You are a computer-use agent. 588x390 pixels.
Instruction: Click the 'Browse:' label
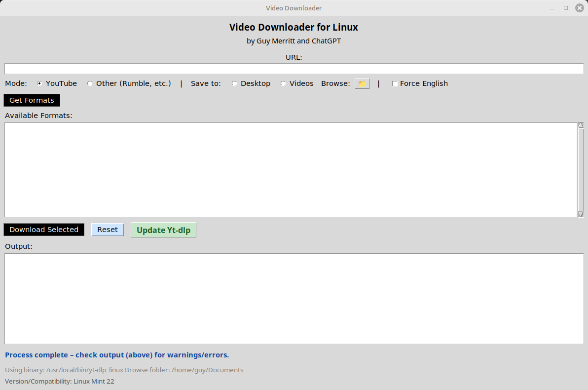(x=335, y=83)
